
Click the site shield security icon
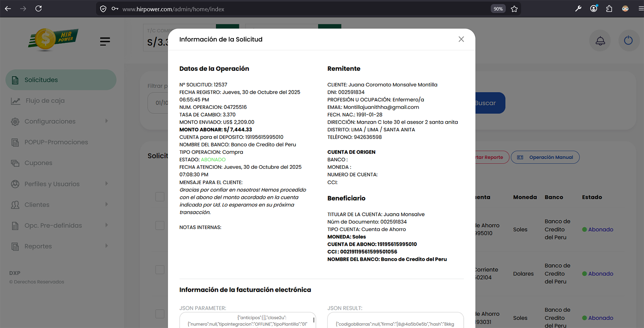[x=103, y=9]
